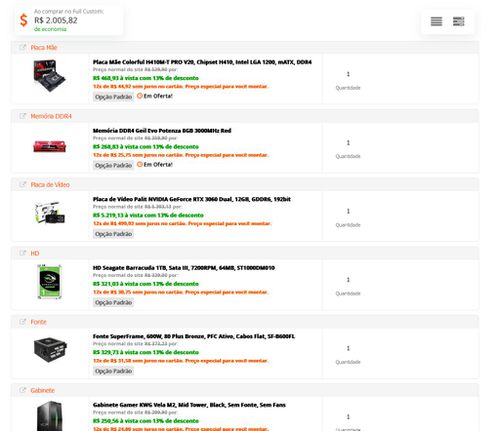Click the Memória DDR4 Geil Evo Potenza title

[x=162, y=130]
